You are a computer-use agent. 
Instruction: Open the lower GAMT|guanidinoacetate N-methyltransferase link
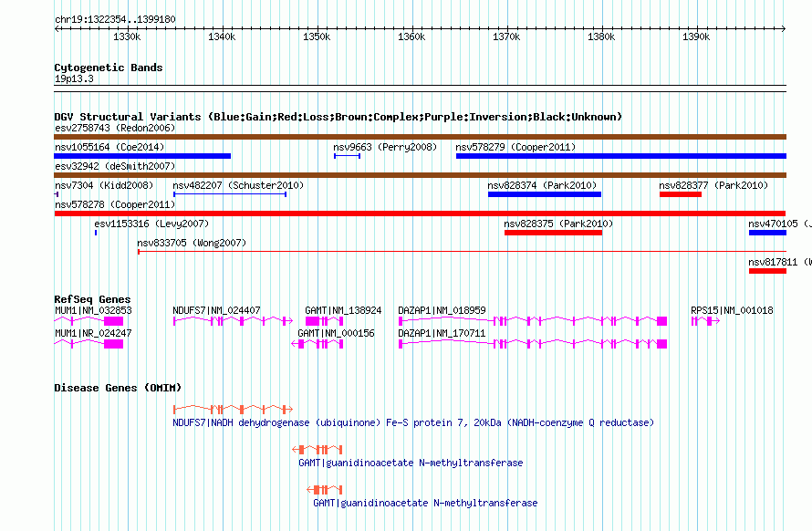pyautogui.click(x=425, y=503)
